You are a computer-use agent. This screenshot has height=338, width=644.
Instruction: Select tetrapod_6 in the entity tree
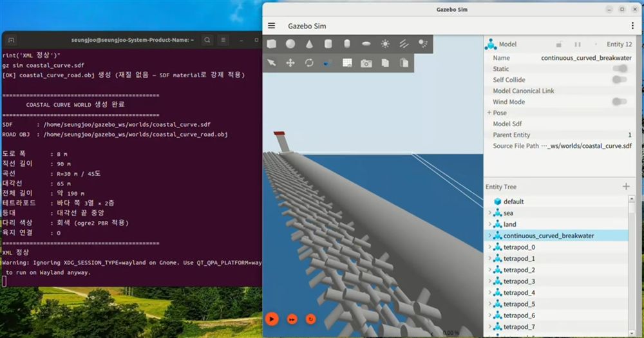coord(519,315)
